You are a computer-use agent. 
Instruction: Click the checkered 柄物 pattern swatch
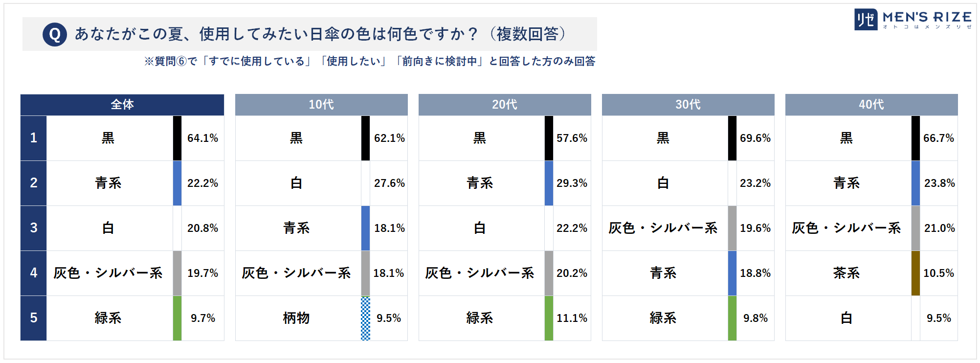click(x=365, y=318)
